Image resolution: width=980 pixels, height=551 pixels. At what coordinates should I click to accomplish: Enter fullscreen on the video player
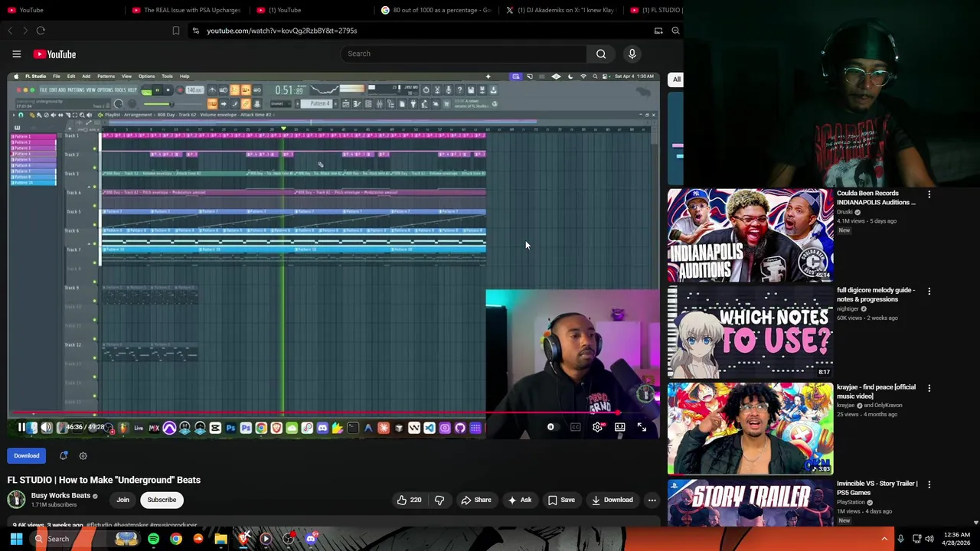tap(642, 427)
